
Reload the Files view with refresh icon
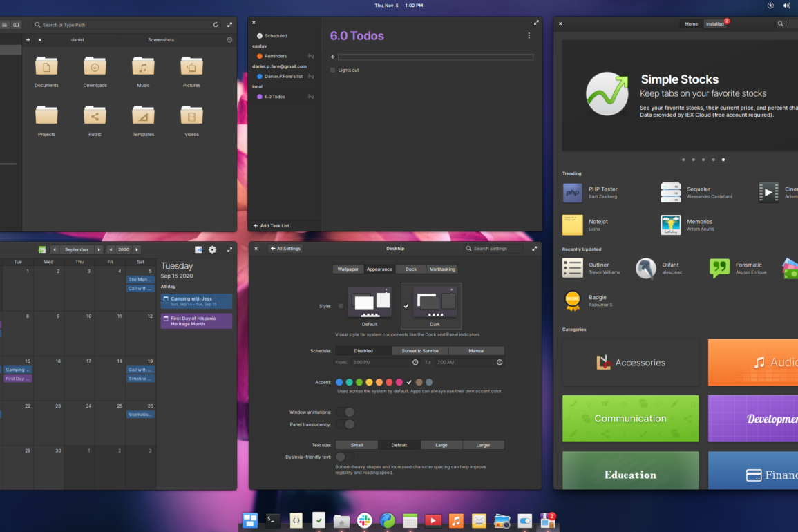[216, 25]
